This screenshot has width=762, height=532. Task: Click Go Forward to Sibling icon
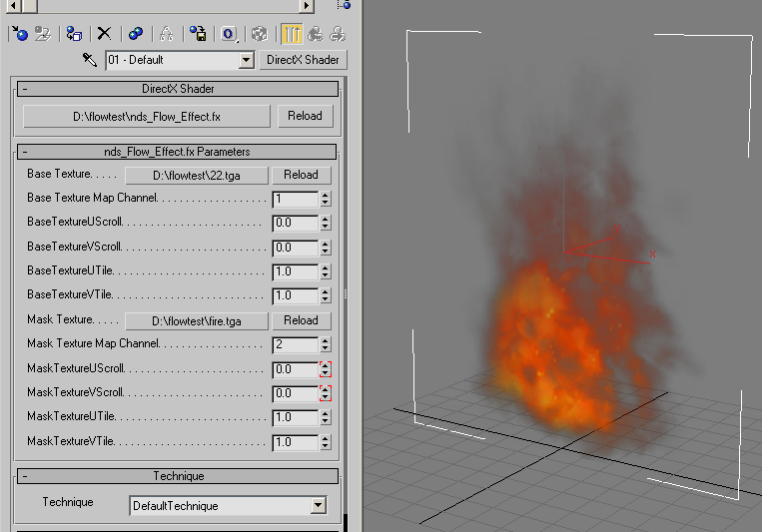(x=338, y=34)
